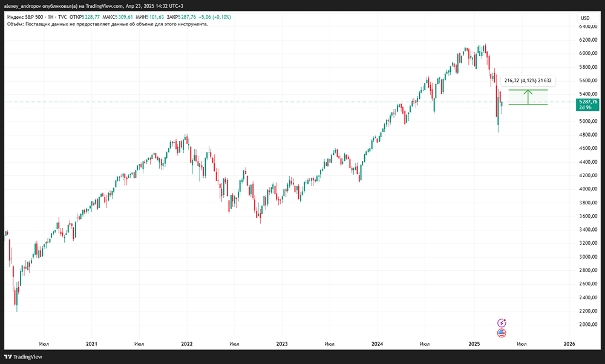Viewport: 605px width, 364px height.
Task: Click the 3000,00 price axis label
Action: 588,257
